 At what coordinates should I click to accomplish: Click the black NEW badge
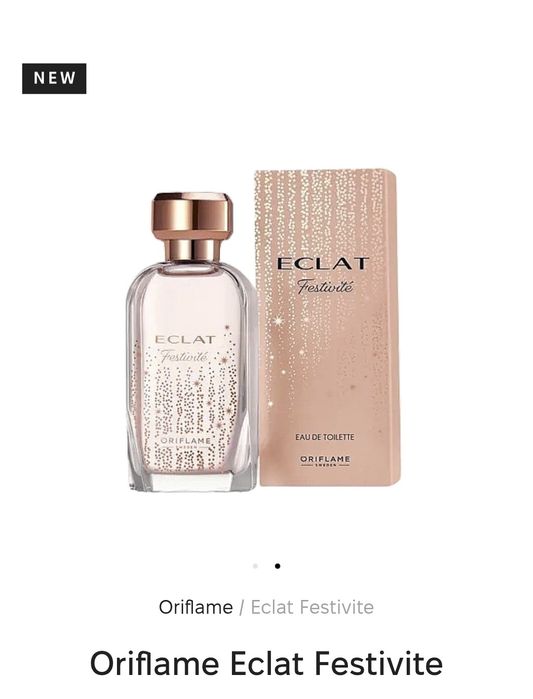(54, 78)
